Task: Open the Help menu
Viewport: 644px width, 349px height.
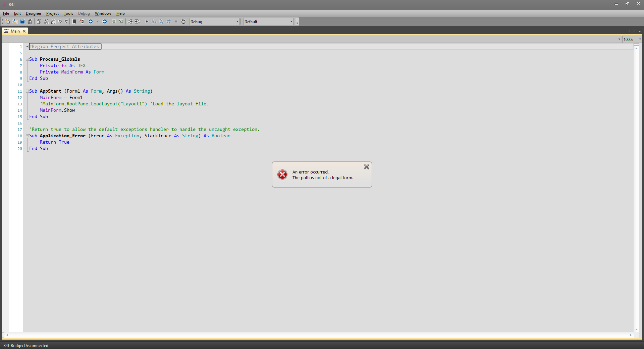Action: (120, 13)
